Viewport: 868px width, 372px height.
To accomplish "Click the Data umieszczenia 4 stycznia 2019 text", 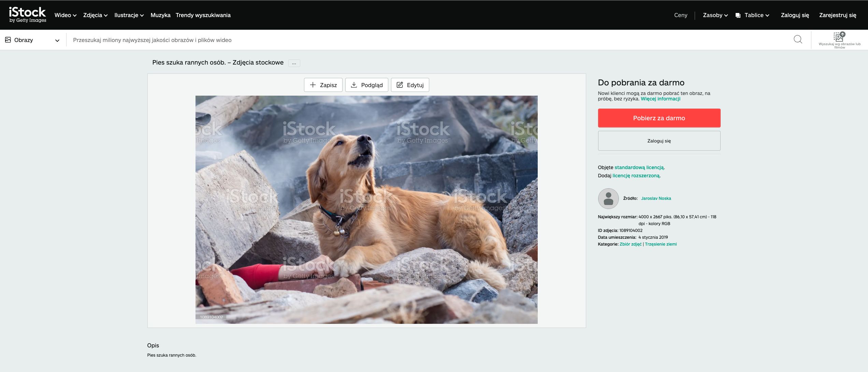I will click(633, 237).
